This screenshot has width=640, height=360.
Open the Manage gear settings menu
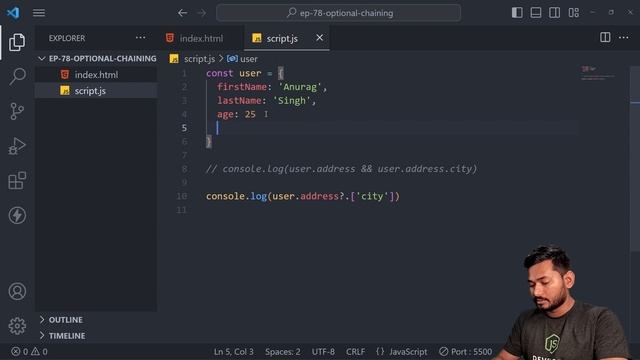pyautogui.click(x=17, y=326)
